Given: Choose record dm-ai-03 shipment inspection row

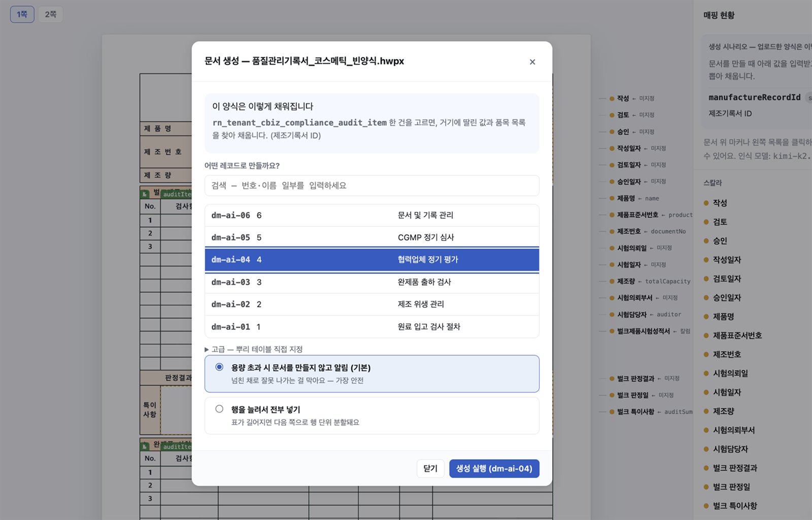Looking at the screenshot, I should [371, 282].
